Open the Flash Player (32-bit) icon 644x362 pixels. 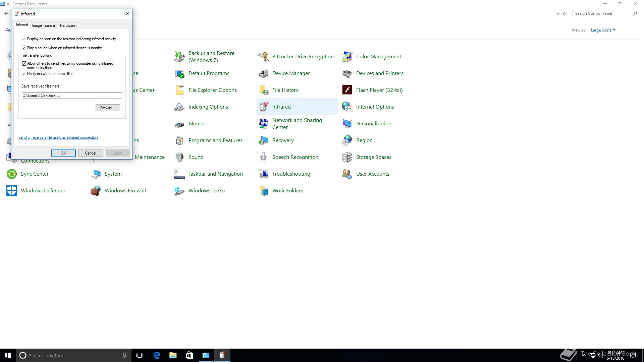[x=347, y=90]
